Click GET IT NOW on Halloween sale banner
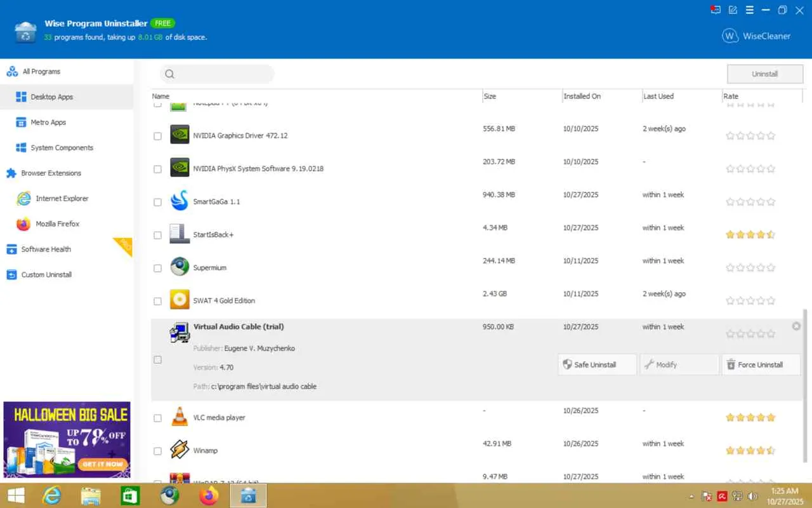 pos(101,464)
